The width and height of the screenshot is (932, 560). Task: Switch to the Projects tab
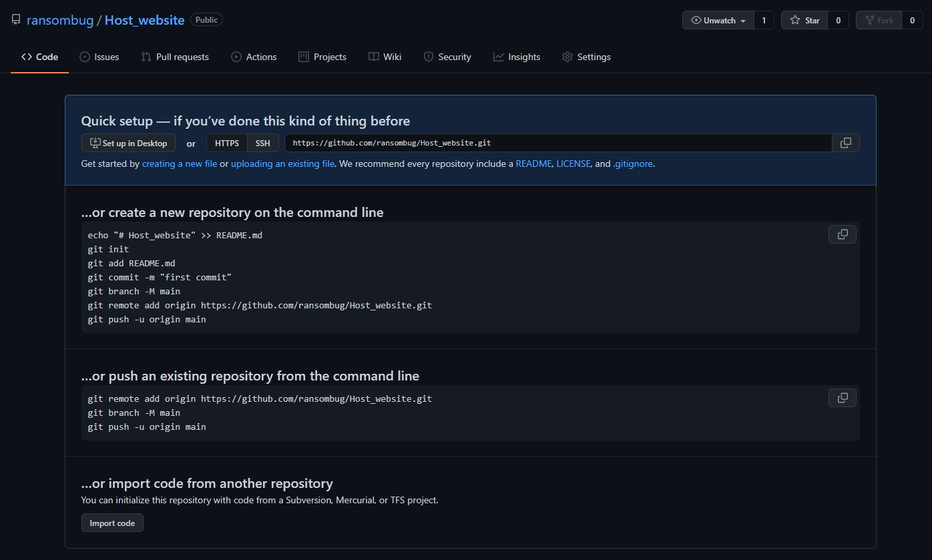(x=322, y=57)
